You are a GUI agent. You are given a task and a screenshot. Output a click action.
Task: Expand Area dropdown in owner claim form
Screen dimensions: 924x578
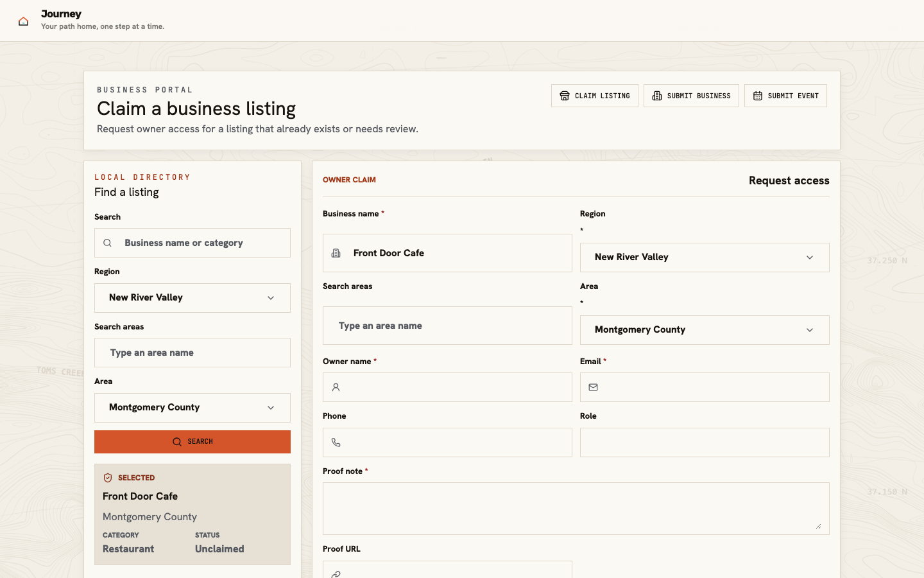point(705,330)
